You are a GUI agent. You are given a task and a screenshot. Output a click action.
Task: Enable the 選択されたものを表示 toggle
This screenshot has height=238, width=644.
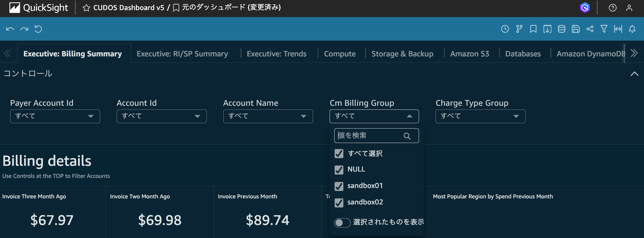point(342,223)
